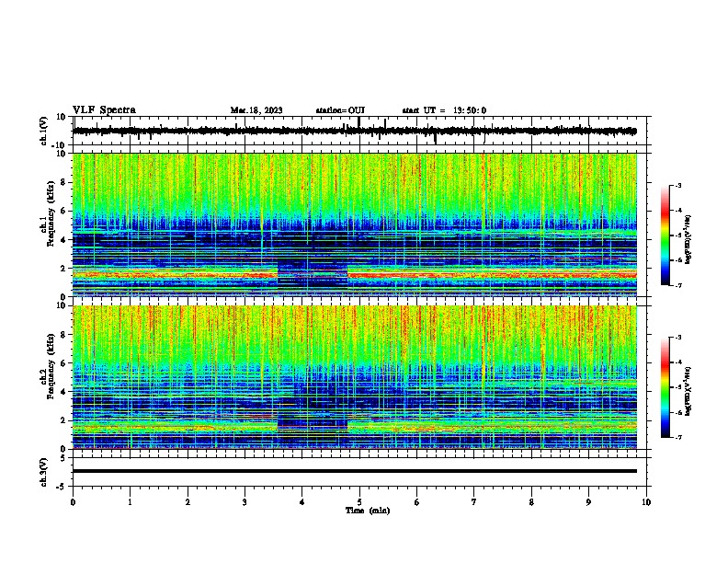Click time axis tick label "8"

tap(531, 502)
